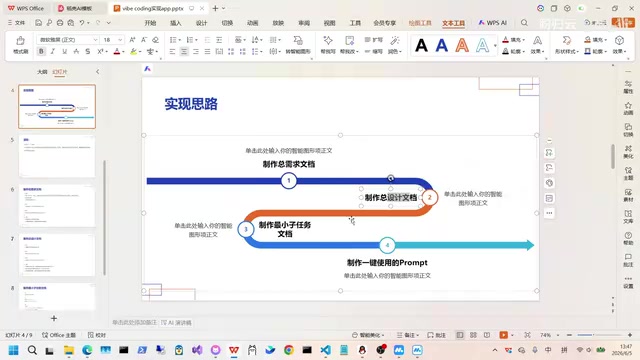Switch to the 大纲 outline panel tab
640x360 pixels.
click(42, 72)
